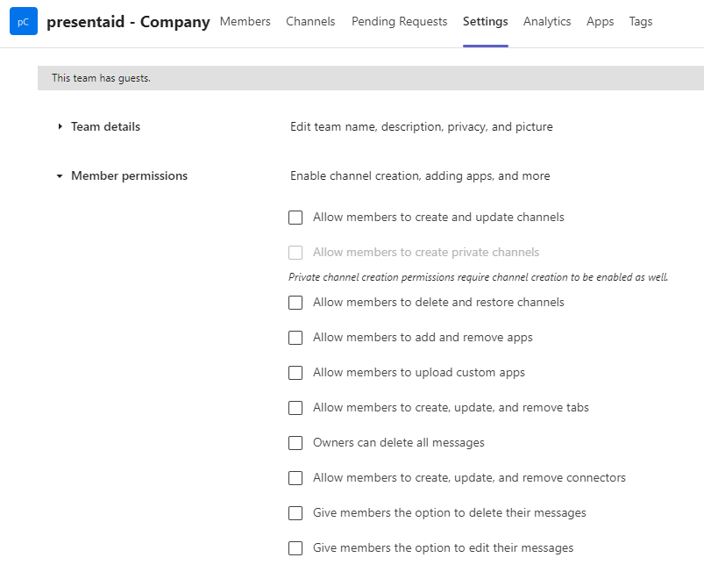Open the Members tab
Screen dimensions: 704x579
coord(245,22)
